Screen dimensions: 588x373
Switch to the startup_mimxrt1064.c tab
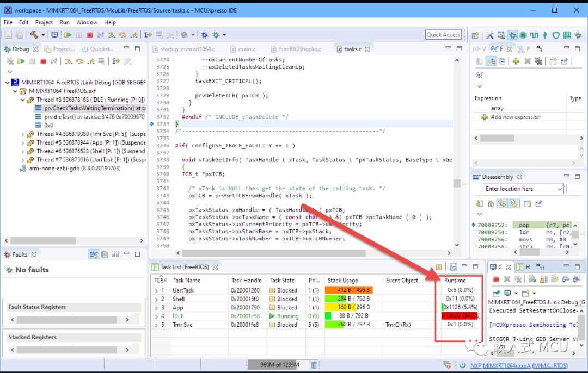(184, 49)
